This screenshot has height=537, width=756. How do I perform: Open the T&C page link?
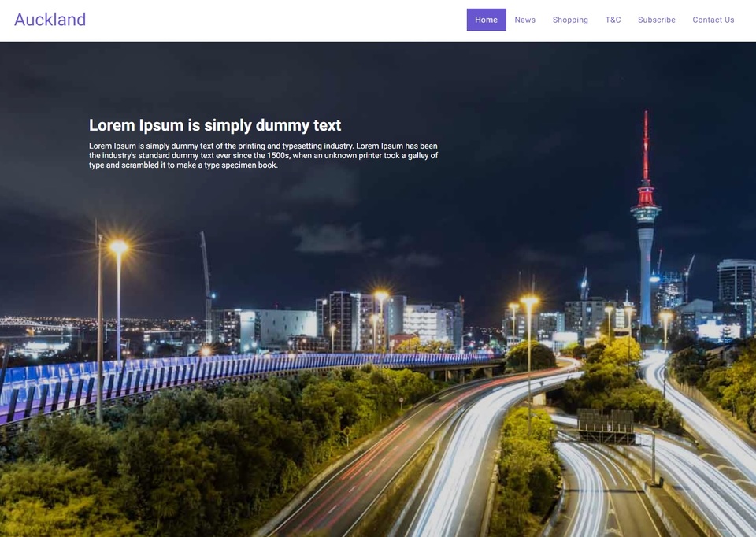point(613,20)
